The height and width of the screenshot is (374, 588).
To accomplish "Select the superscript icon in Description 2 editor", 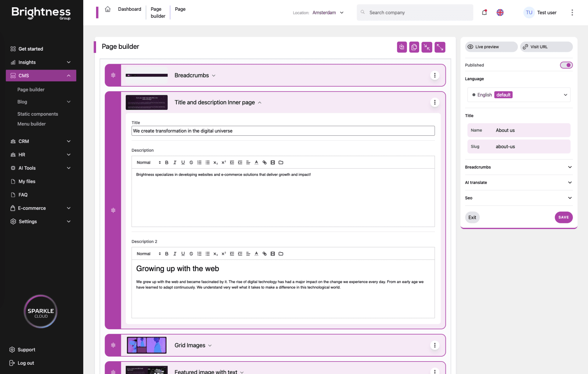I will click(224, 253).
